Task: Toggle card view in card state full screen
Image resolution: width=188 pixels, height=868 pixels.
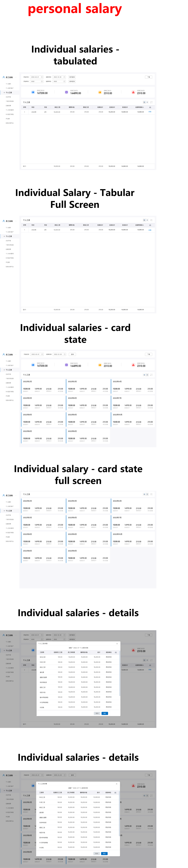Action: pyautogui.click(x=144, y=494)
